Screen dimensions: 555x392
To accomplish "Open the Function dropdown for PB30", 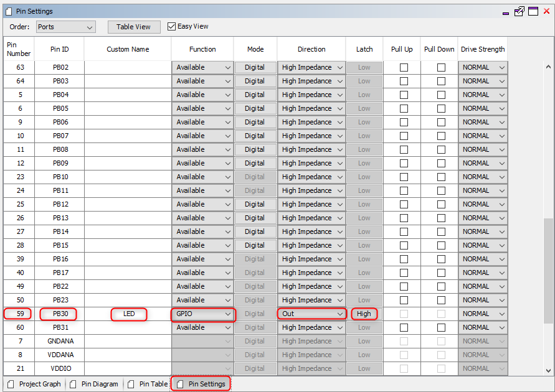I will (x=202, y=314).
